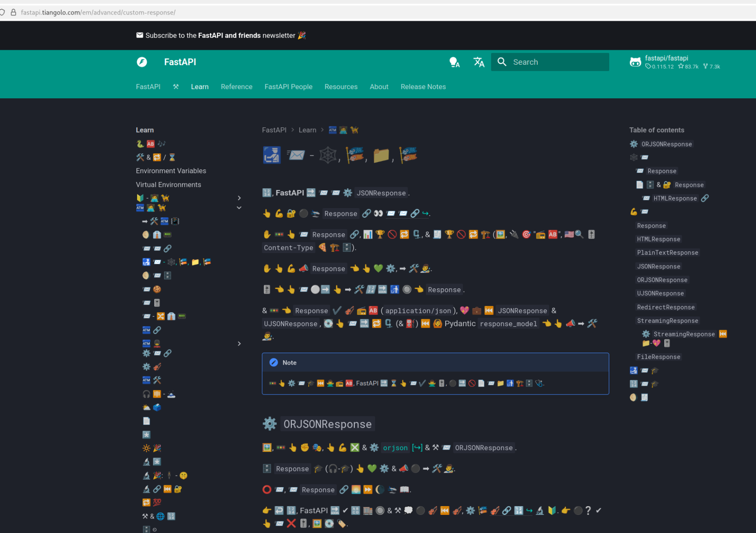
Task: Click the Table of contents heading
Action: [657, 130]
